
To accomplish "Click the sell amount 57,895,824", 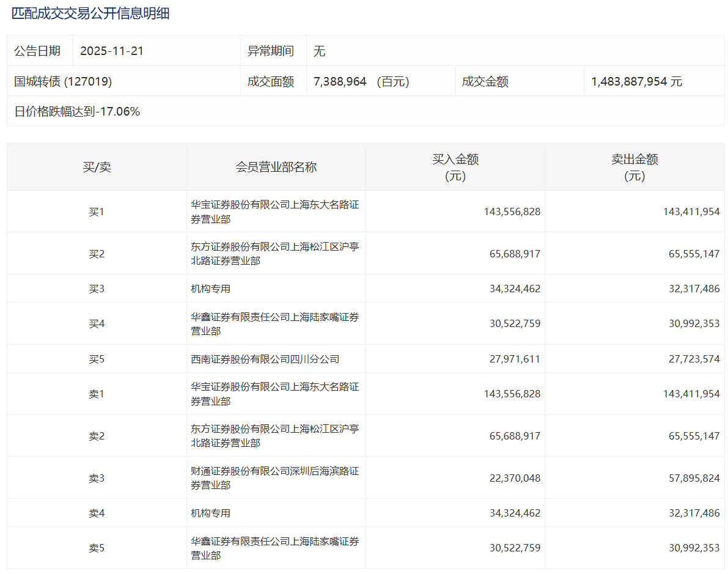I will 694,478.
